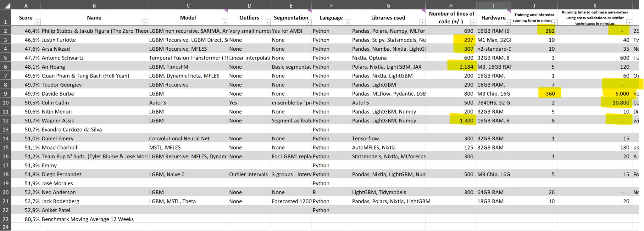Select the cell with language R

tap(331, 192)
